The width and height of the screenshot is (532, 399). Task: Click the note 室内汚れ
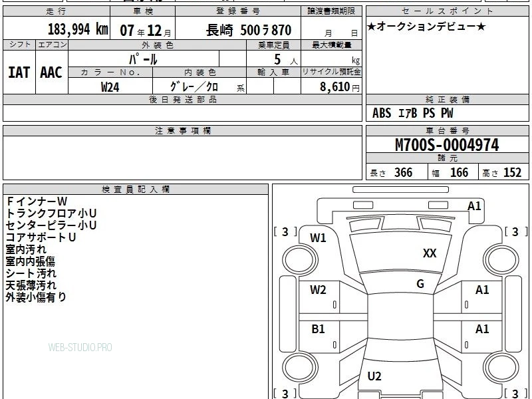26,249
